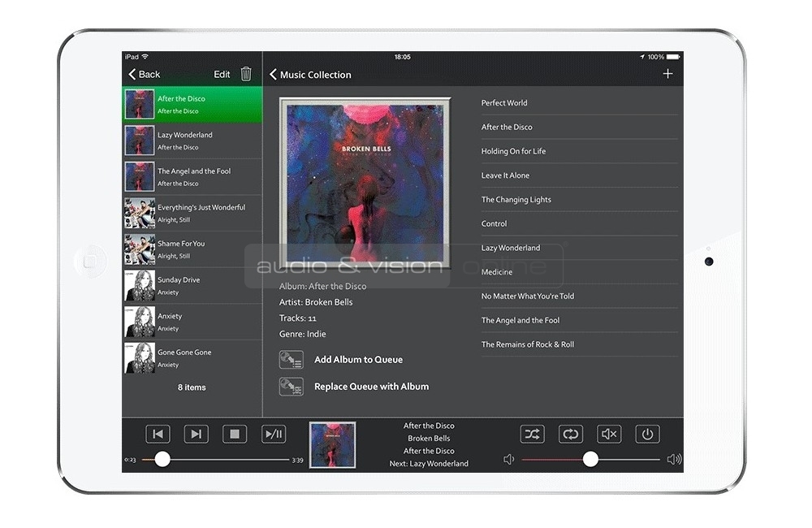Tap the Wi-Fi status icon
The width and height of the screenshot is (812, 528).
145,57
